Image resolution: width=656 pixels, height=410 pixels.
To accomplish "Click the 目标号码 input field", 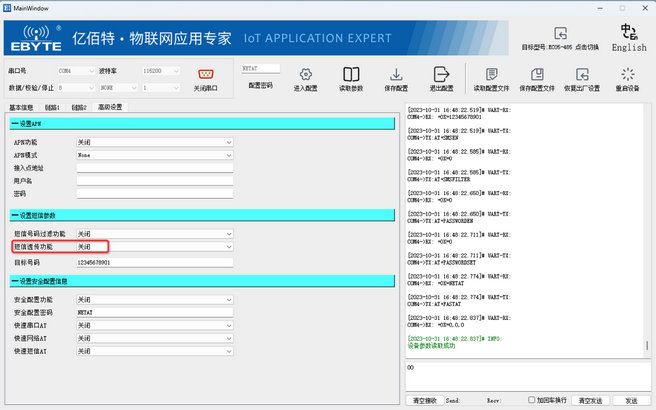I will (154, 262).
